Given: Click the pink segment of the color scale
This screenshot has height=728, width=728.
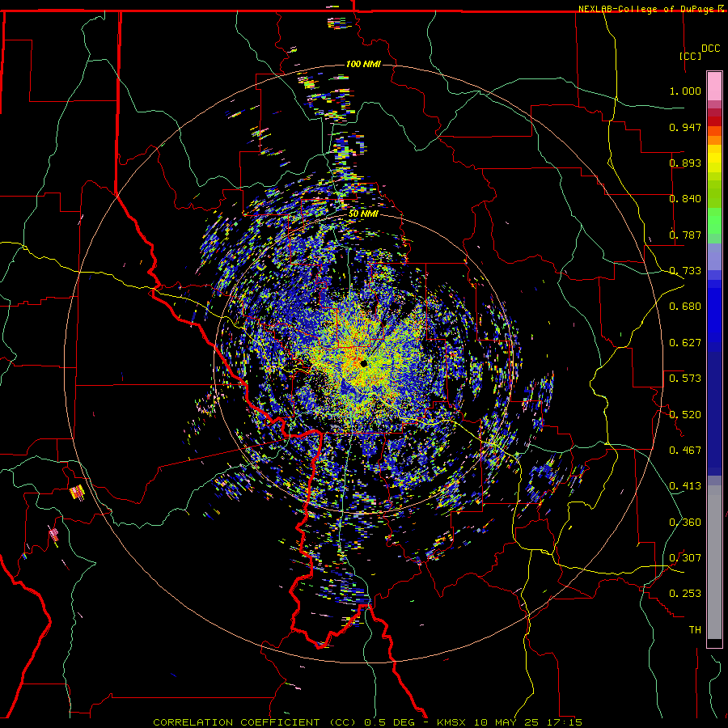Looking at the screenshot, I should coord(714,86).
